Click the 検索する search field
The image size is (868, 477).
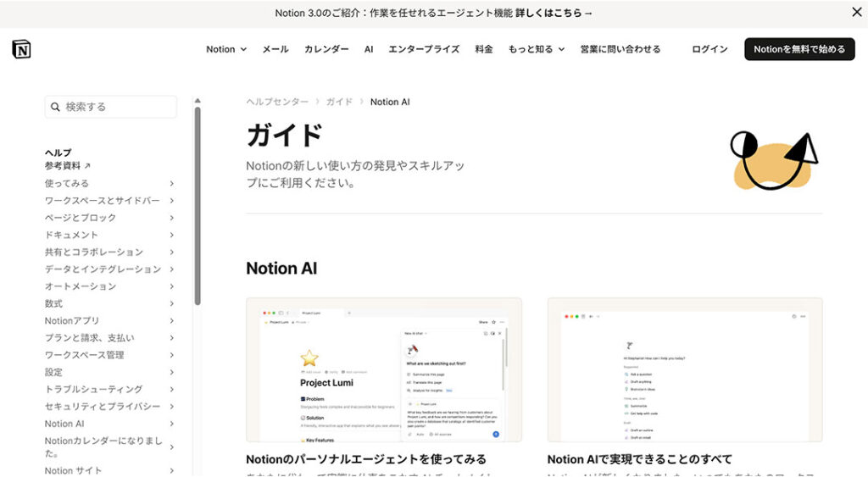tap(111, 107)
